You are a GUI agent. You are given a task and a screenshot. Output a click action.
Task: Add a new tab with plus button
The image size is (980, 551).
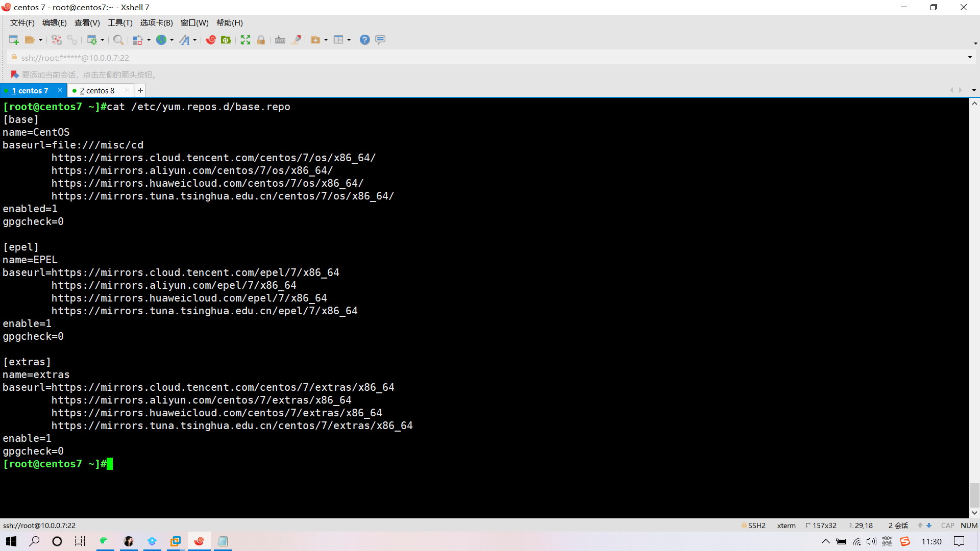pyautogui.click(x=140, y=90)
